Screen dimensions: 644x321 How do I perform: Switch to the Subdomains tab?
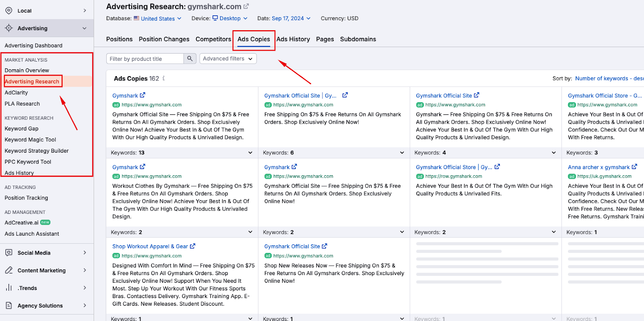[x=358, y=39]
